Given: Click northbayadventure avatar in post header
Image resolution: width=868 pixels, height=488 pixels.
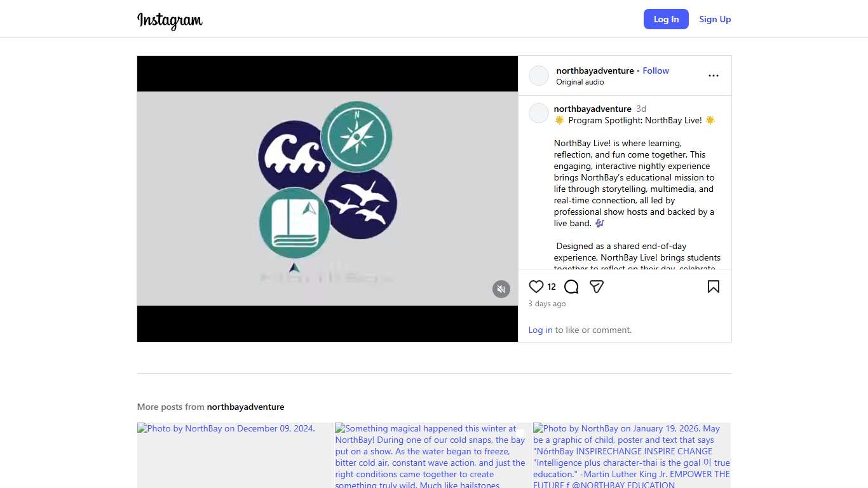Looking at the screenshot, I should 539,76.
